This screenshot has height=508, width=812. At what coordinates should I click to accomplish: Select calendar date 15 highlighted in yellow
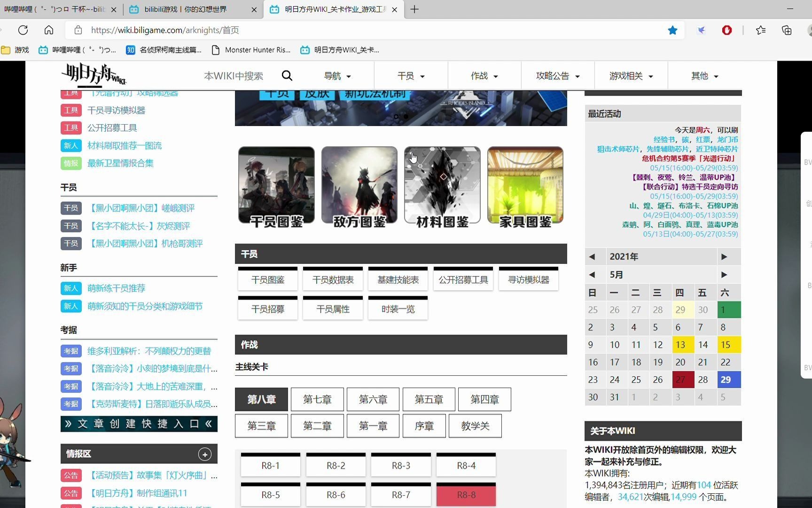(x=729, y=345)
